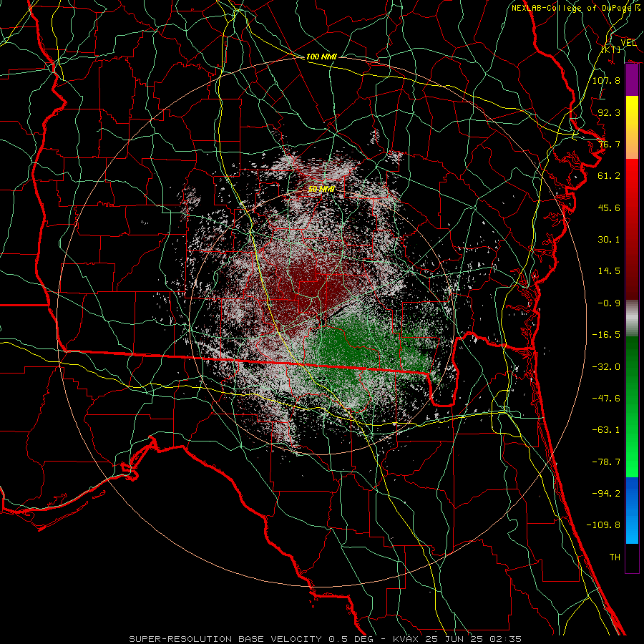
Task: Click the gray near-zero segment of the color bar
Action: 632,318
